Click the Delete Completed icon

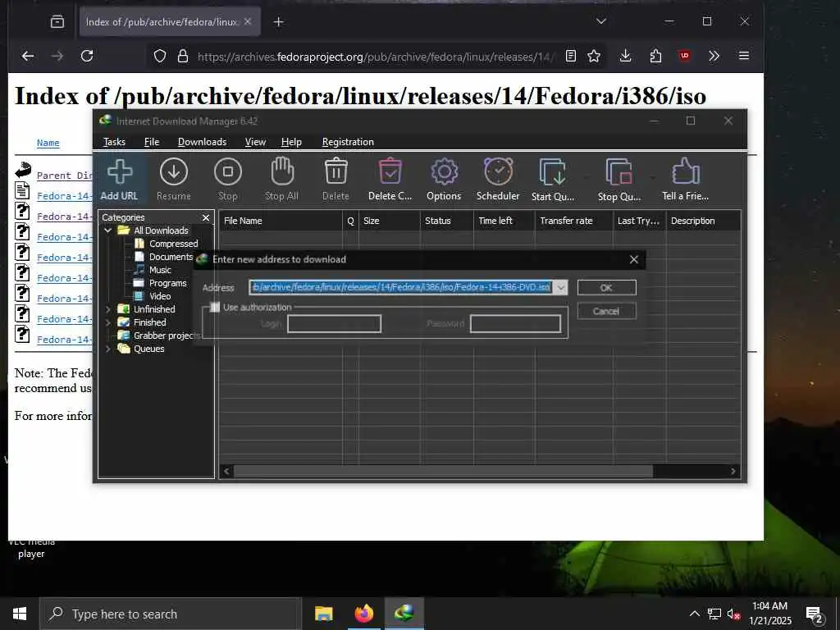pos(390,179)
